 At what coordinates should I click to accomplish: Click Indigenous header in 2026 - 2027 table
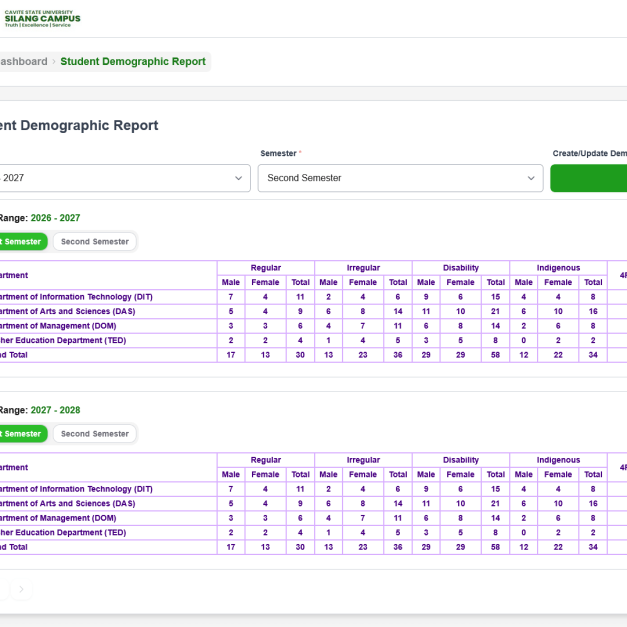(x=558, y=268)
